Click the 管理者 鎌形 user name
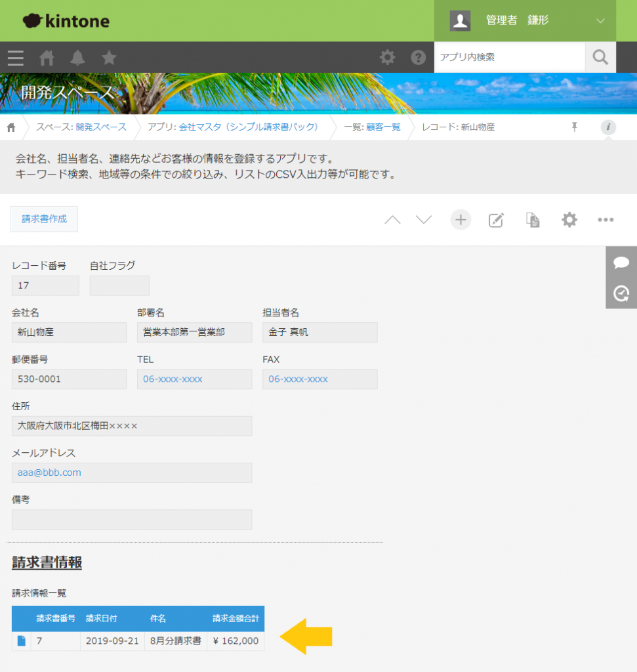The image size is (637, 672). (517, 20)
